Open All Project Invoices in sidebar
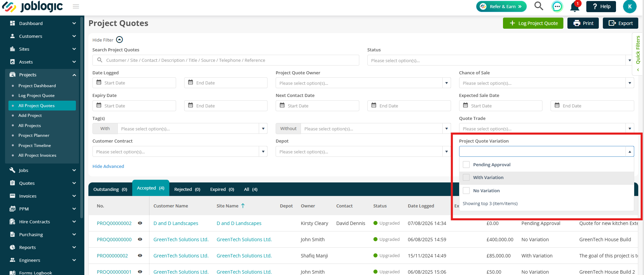644x275 pixels. pyautogui.click(x=37, y=155)
